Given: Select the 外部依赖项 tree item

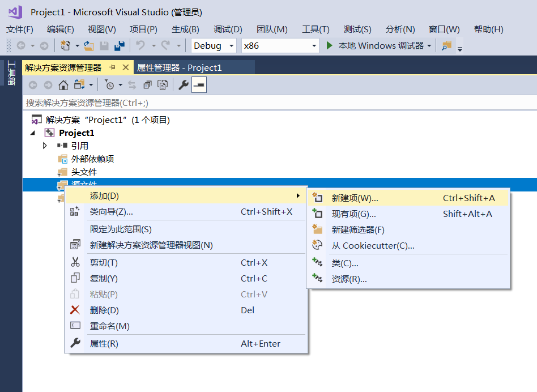Looking at the screenshot, I should pos(92,159).
